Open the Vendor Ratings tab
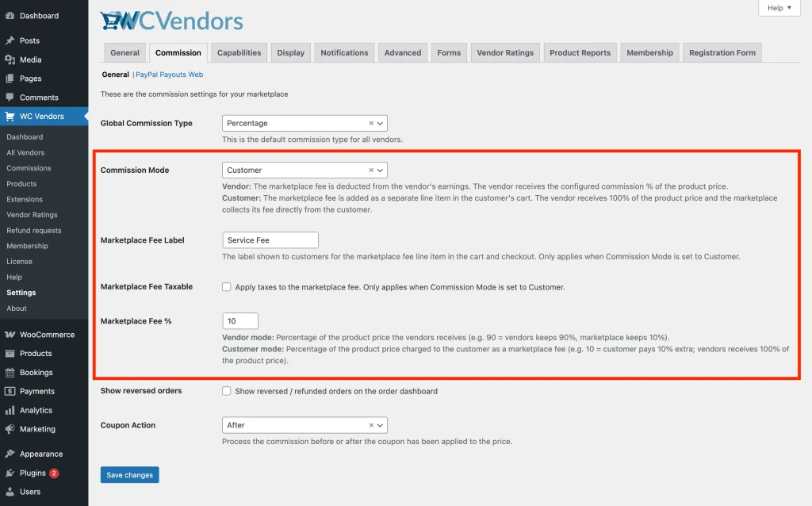Image resolution: width=812 pixels, height=506 pixels. (x=505, y=53)
